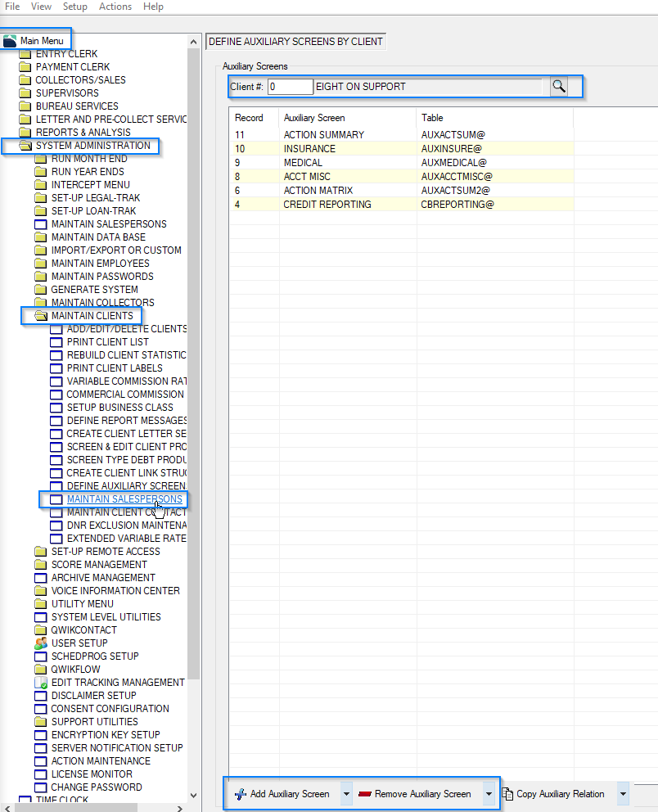Click Remove Auxiliary Screen button
Screen dimensions: 658x812
point(415,794)
